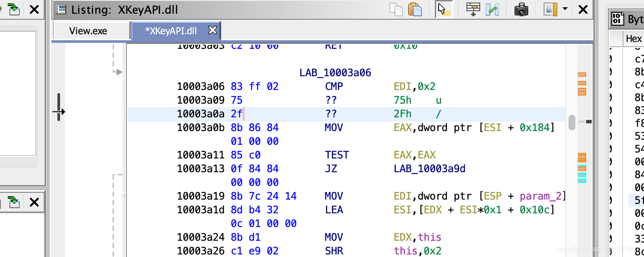644x257 pixels.
Task: Select address 10003a24 in the listing
Action: (201, 237)
